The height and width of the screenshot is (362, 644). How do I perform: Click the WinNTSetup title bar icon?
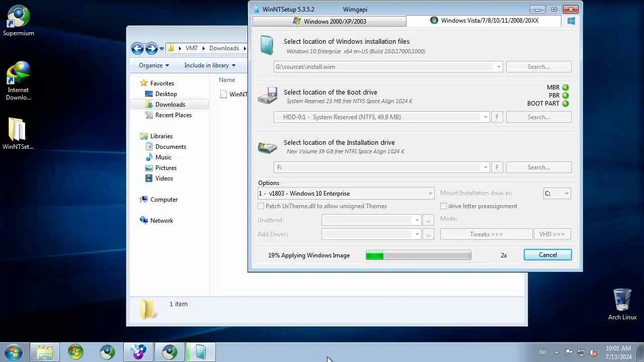click(257, 9)
